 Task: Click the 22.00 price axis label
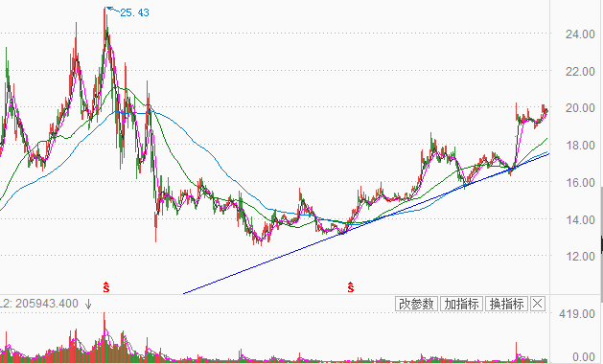[x=580, y=72]
